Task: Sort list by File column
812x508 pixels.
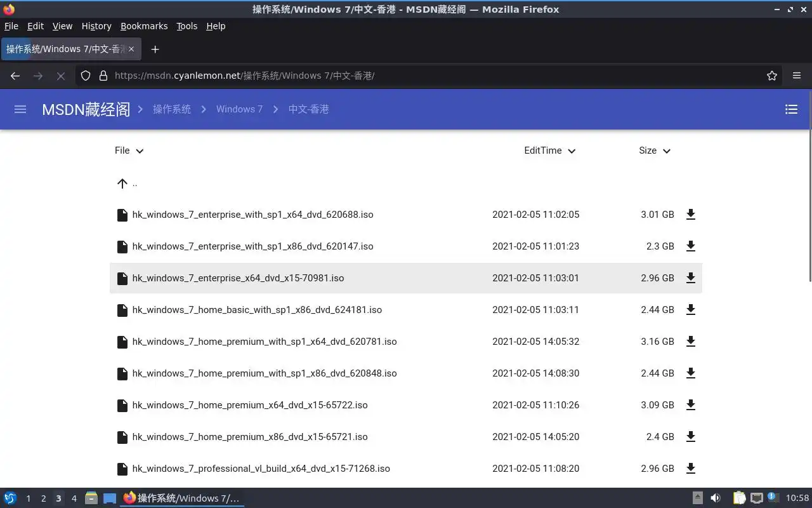Action: 129,150
